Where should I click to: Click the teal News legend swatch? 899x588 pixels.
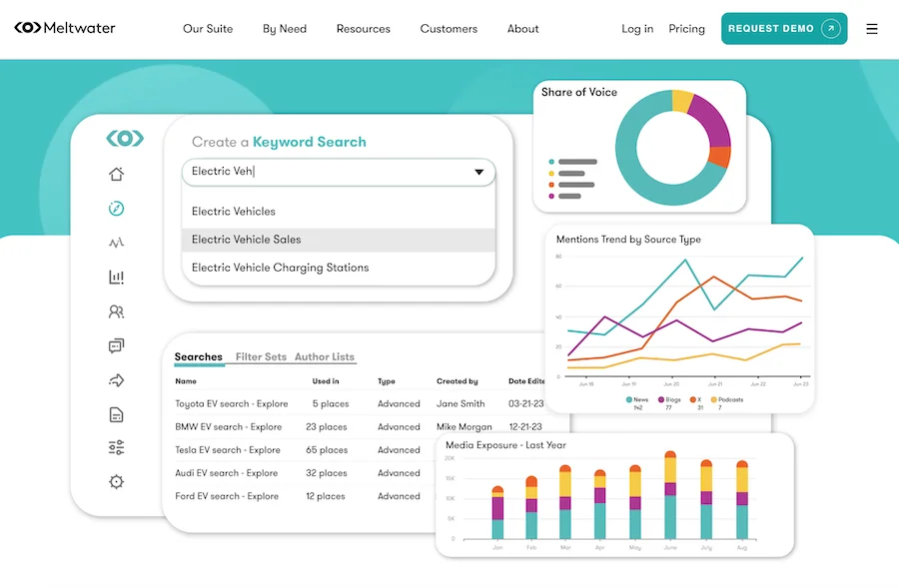(x=629, y=399)
